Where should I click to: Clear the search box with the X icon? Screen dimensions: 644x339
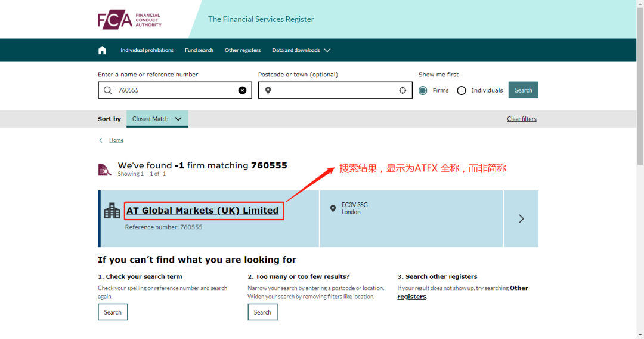click(x=242, y=90)
